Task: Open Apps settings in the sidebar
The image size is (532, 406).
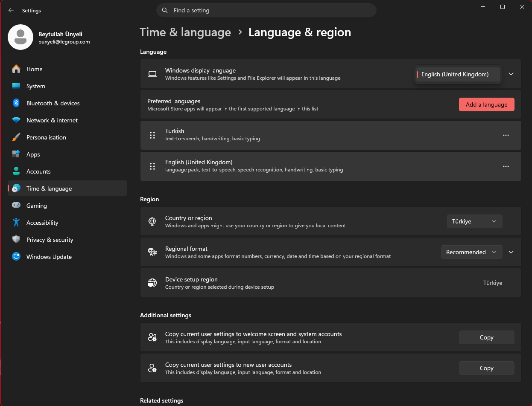Action: [x=67, y=154]
